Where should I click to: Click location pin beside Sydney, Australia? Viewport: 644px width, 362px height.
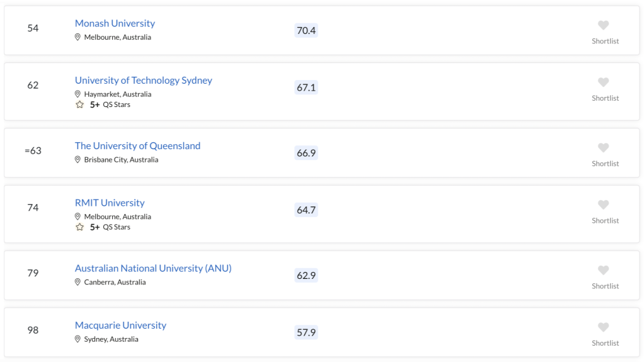click(x=77, y=339)
